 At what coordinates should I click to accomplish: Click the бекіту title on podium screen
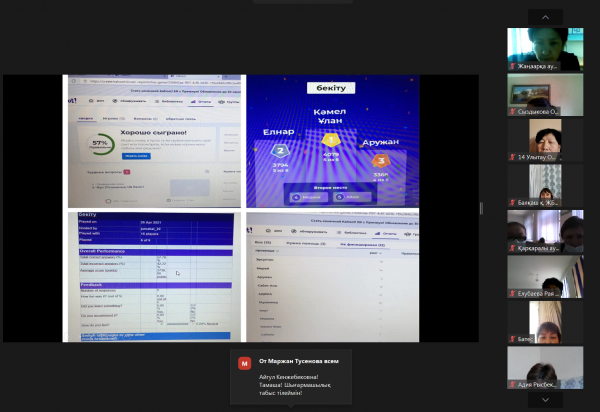tap(329, 88)
